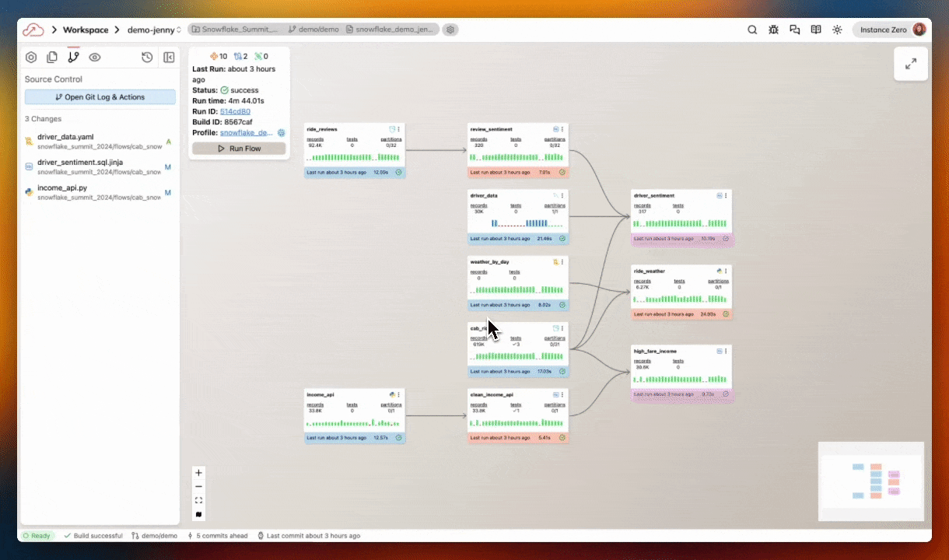This screenshot has width=949, height=560.
Task: Click the minimap in the bottom right
Action: pos(870,481)
